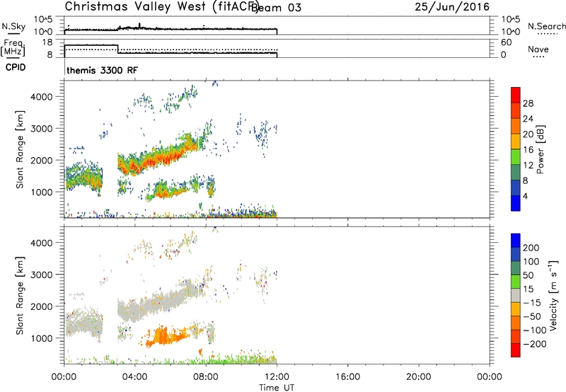This screenshot has width=566, height=392.
Task: Select the "themis 3300 RF" CPID text
Action: click(102, 70)
